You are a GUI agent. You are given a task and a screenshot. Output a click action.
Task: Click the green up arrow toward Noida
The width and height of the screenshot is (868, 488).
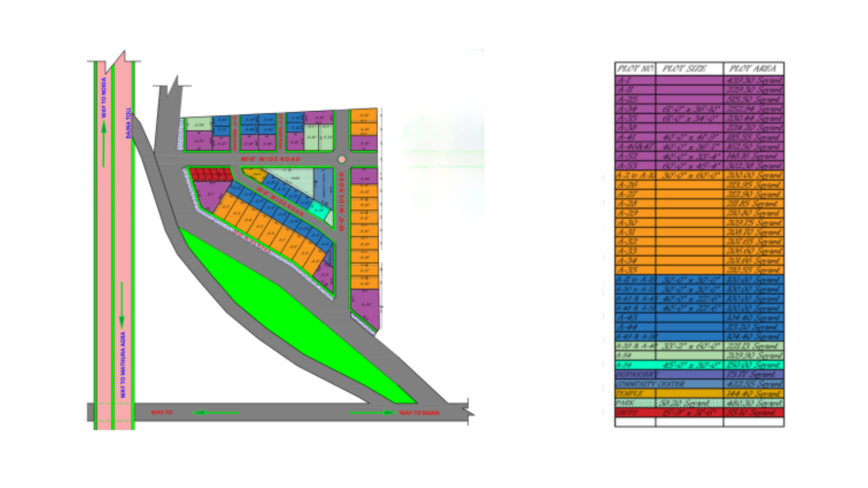(x=104, y=144)
